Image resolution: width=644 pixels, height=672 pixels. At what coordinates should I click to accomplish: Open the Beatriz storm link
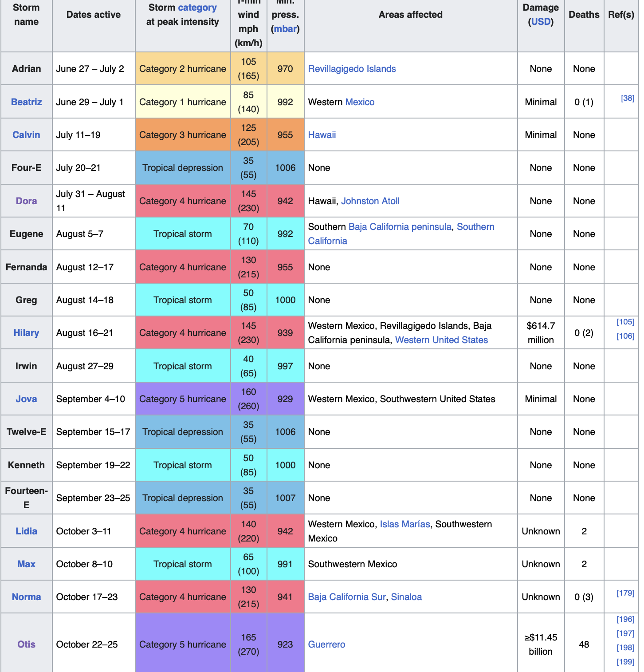(x=26, y=102)
